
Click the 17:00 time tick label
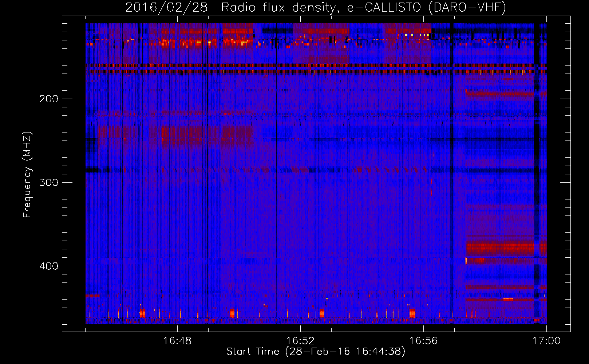tap(546, 341)
